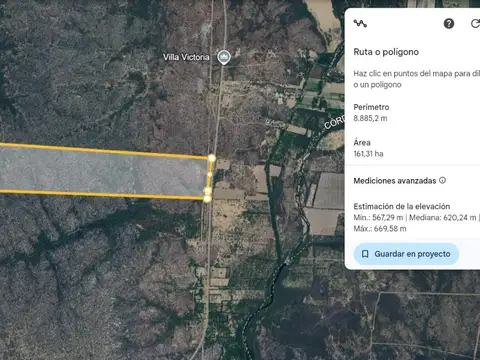This screenshot has height=360, width=480.
Task: Click the Mediciones avanzadas label
Action: click(x=395, y=181)
